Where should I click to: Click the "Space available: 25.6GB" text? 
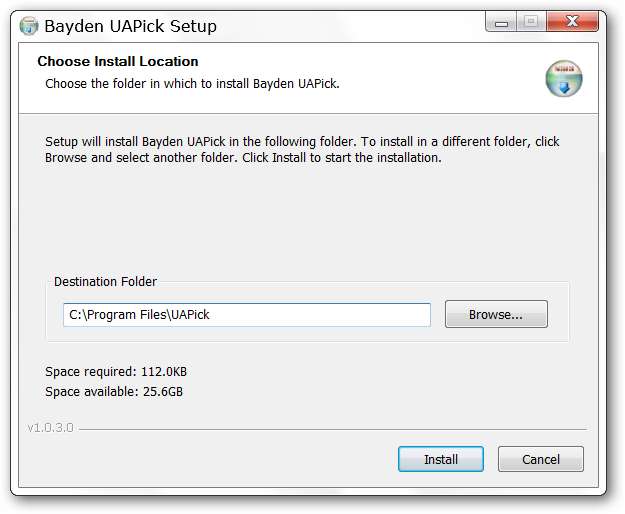[x=114, y=391]
